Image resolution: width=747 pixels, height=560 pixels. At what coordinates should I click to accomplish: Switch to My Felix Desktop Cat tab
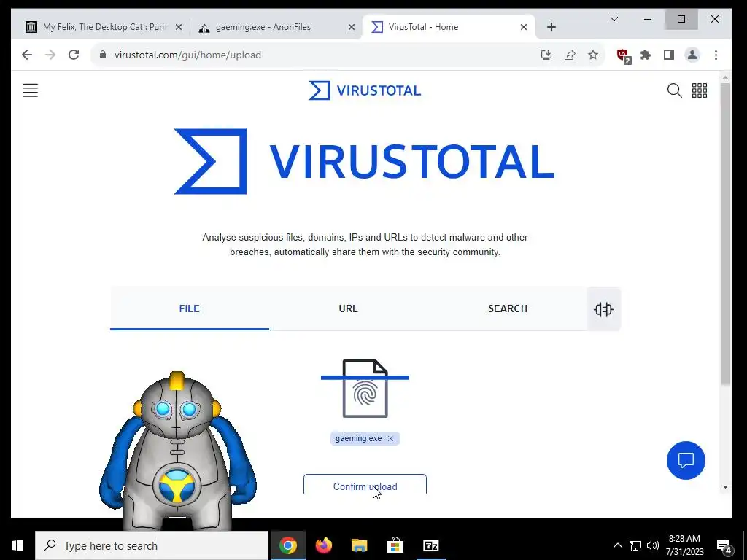(104, 27)
